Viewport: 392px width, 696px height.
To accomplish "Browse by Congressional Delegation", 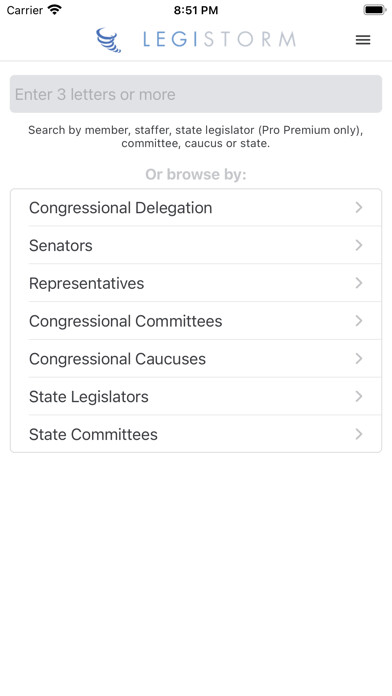I will coord(196,207).
